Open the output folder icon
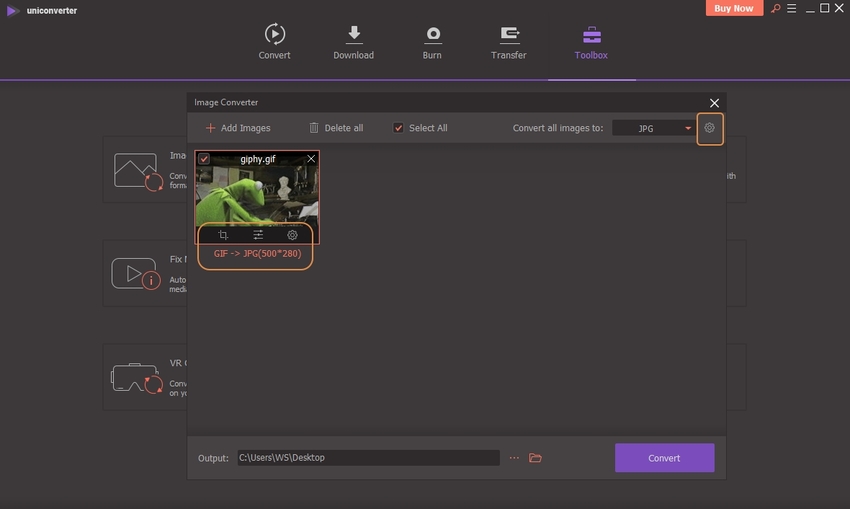 (535, 458)
